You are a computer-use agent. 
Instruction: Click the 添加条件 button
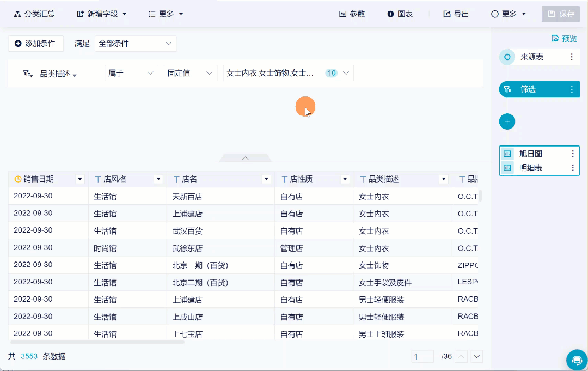tap(35, 44)
